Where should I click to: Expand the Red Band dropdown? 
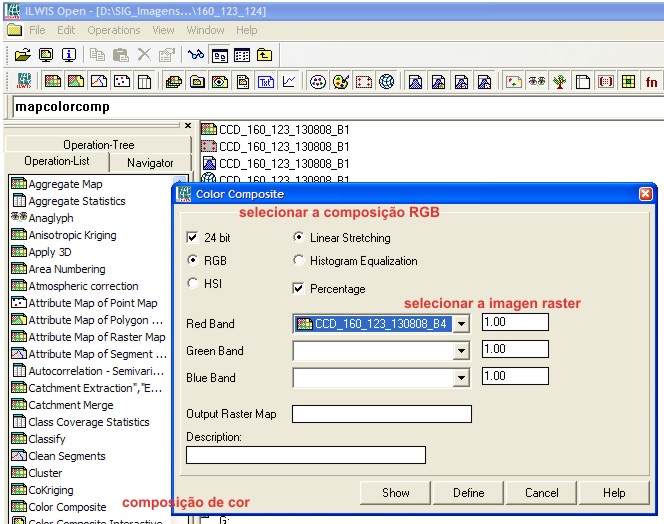(x=460, y=323)
